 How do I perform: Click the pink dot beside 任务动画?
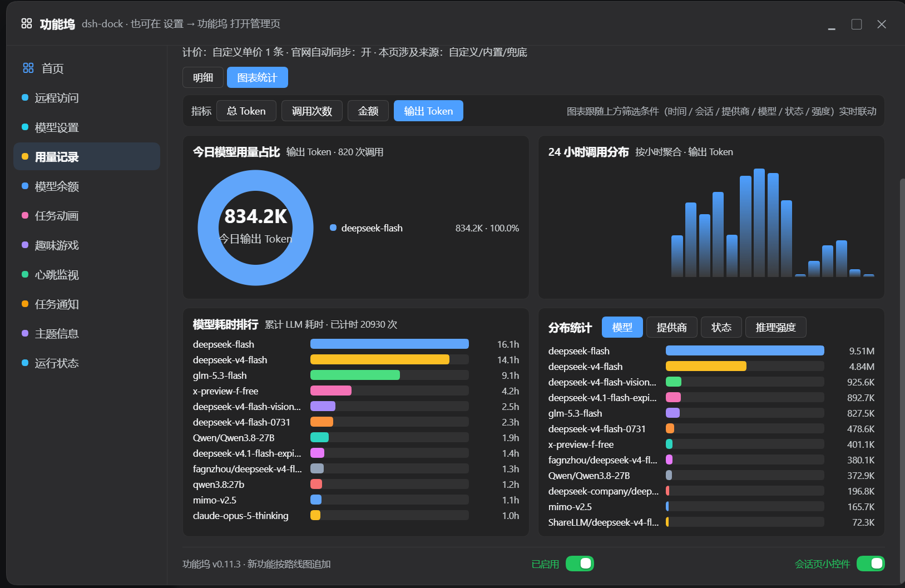[25, 215]
